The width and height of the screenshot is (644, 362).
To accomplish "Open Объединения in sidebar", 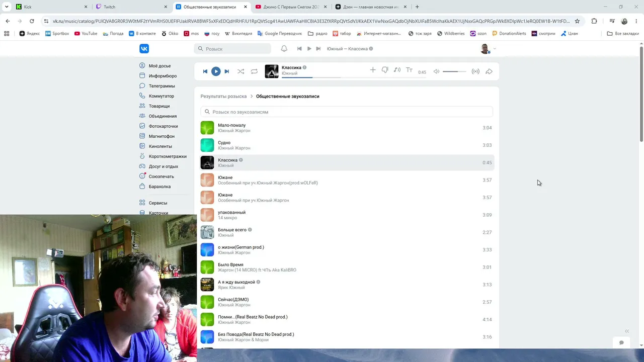I will coord(163,116).
